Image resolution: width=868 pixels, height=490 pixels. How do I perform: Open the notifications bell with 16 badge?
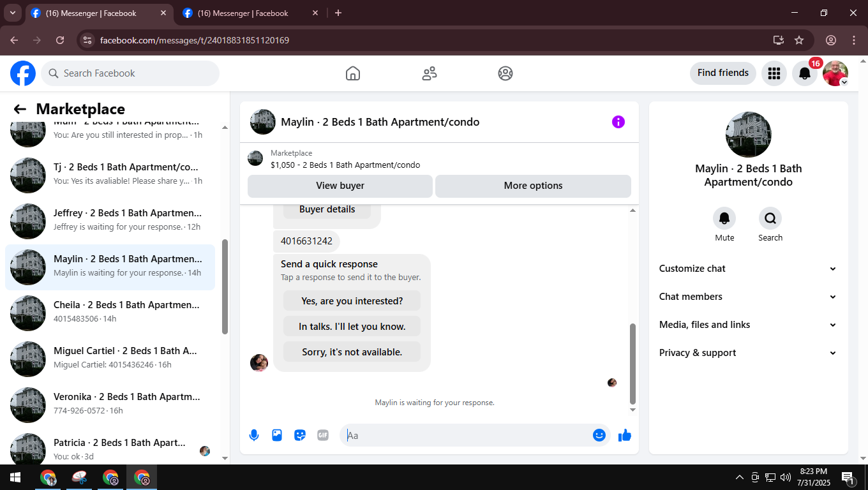tap(805, 73)
